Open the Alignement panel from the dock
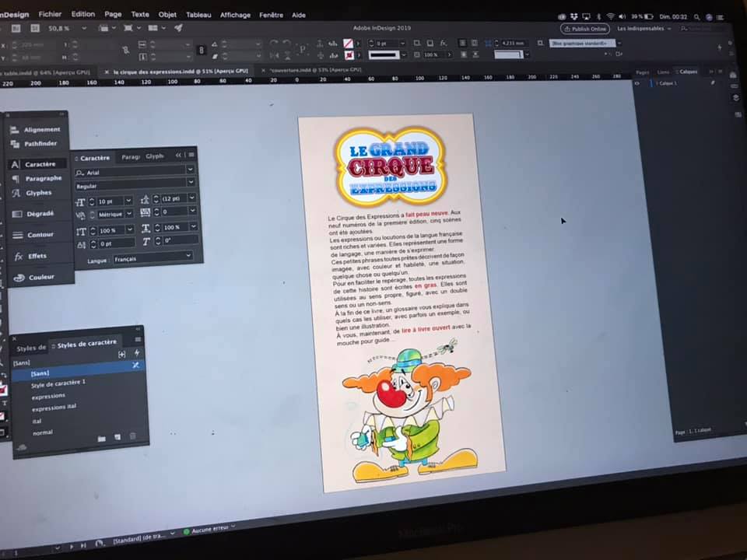This screenshot has width=747, height=560. click(37, 129)
